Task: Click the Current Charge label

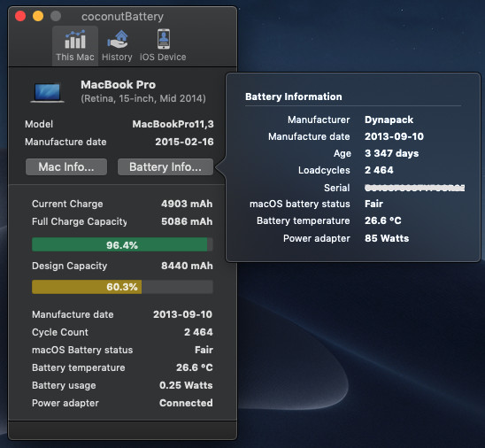Action: point(67,204)
